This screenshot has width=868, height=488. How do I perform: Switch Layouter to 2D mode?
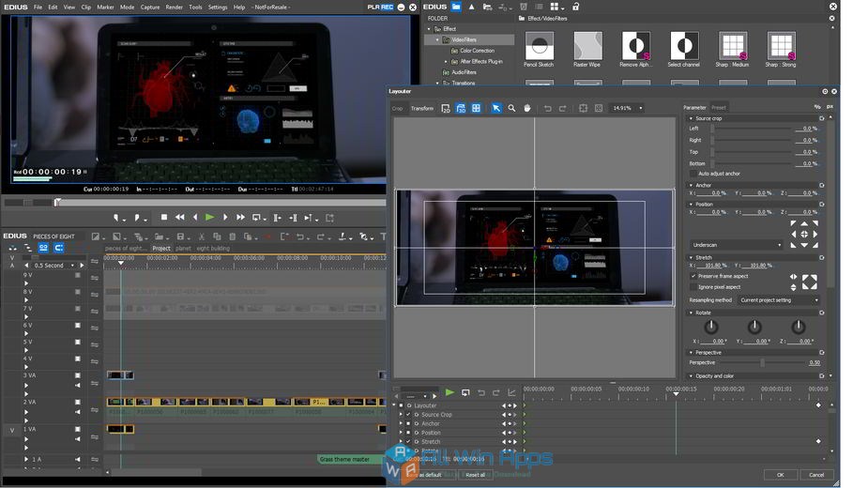pyautogui.click(x=446, y=108)
